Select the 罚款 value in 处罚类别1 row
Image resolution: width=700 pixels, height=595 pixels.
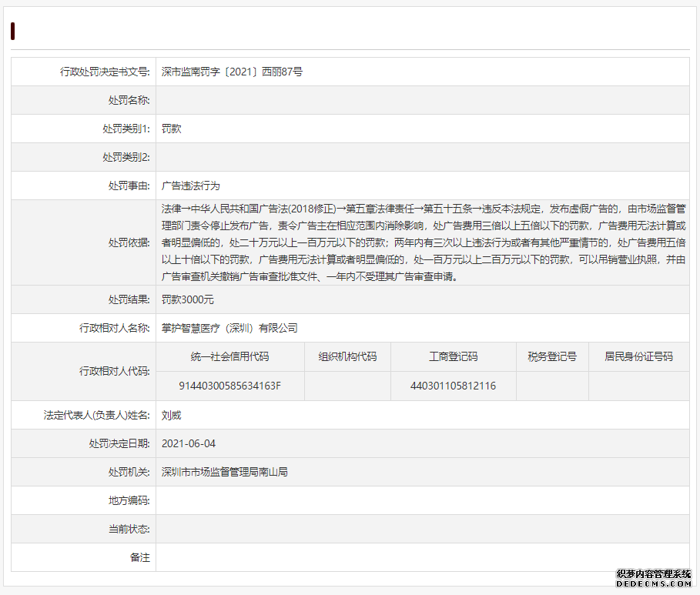coord(171,129)
